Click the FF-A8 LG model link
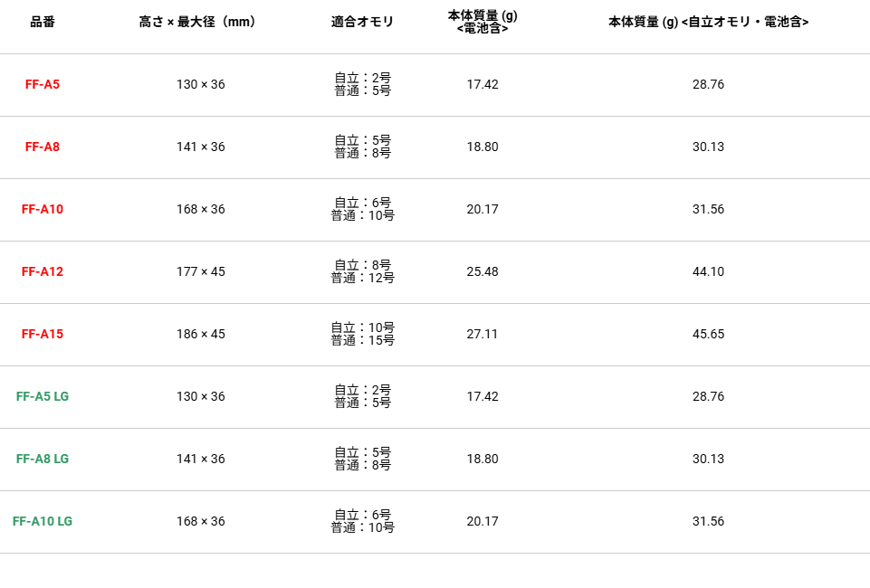 (43, 459)
